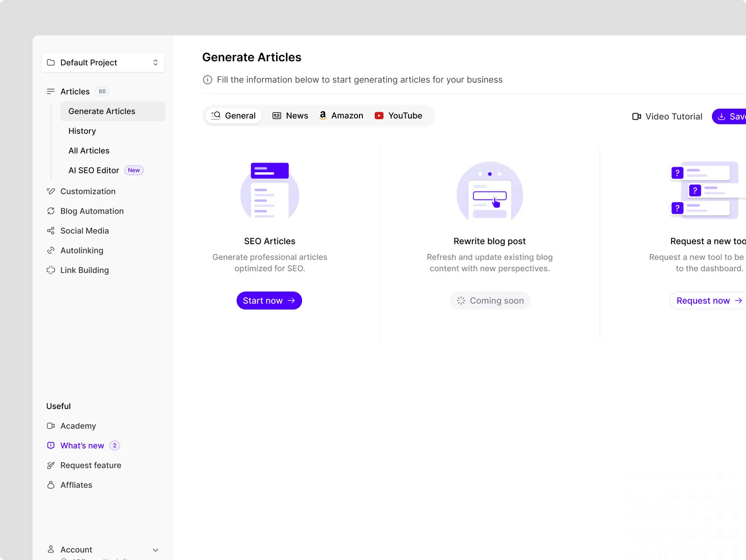Switch to the General tab

click(x=233, y=116)
